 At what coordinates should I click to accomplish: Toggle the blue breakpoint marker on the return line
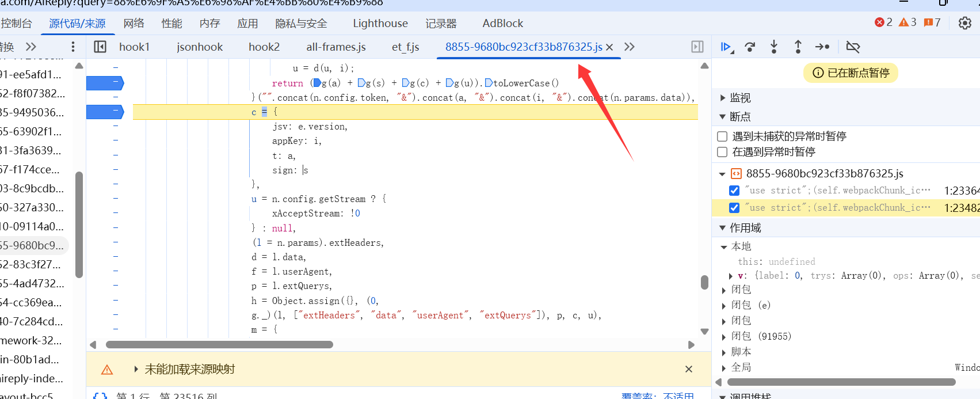[105, 83]
